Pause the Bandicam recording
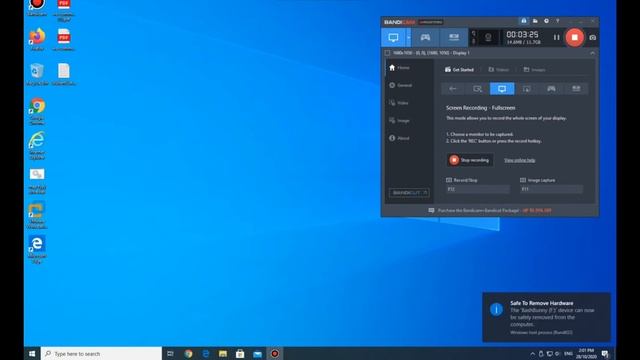The width and height of the screenshot is (640, 360). 556,38
